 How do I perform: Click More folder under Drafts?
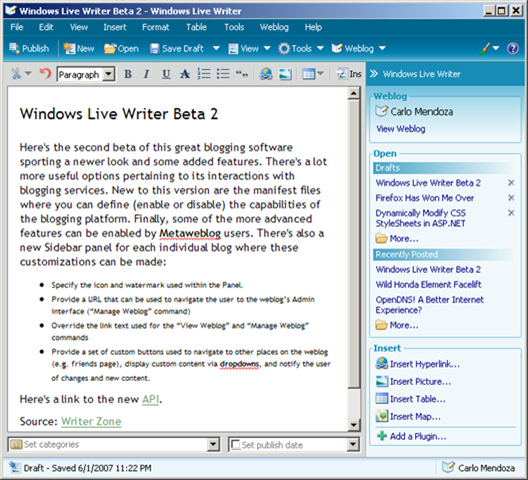(397, 238)
